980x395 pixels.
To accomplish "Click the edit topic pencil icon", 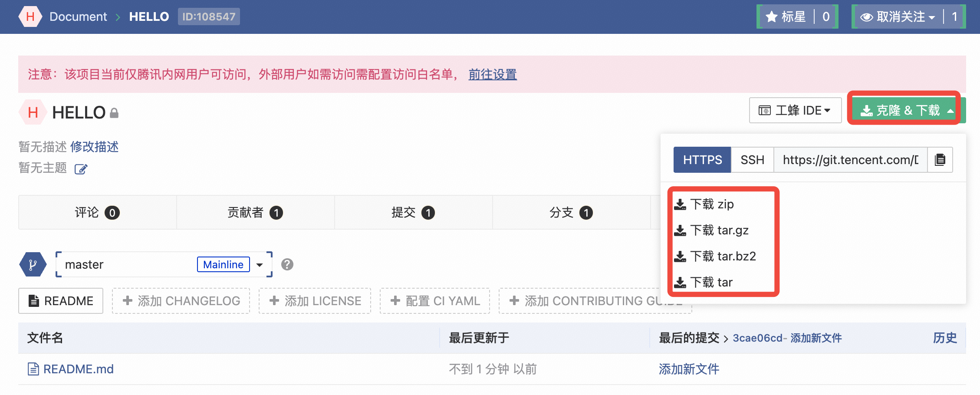I will coord(81,169).
